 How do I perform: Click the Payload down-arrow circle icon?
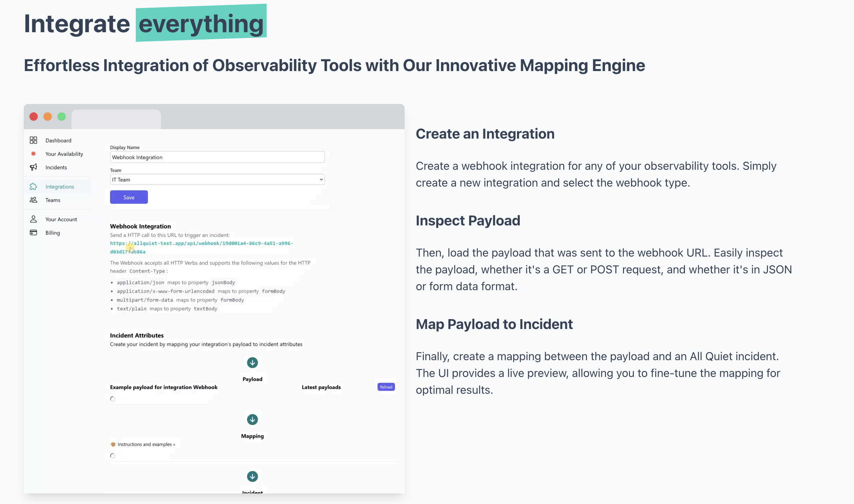252,363
